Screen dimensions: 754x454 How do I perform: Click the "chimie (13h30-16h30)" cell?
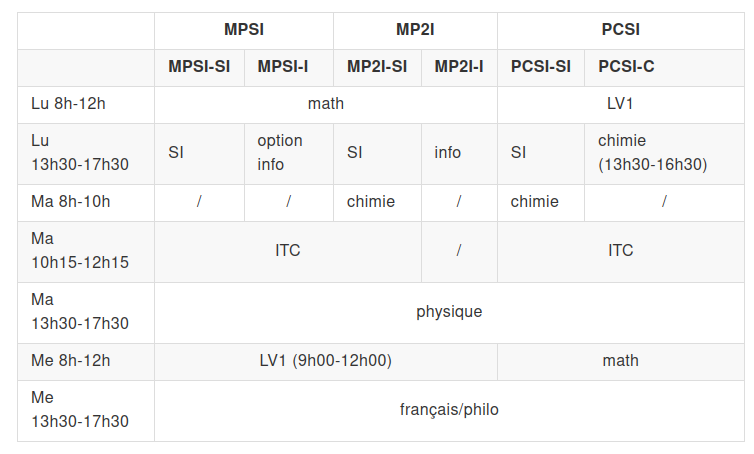(652, 153)
